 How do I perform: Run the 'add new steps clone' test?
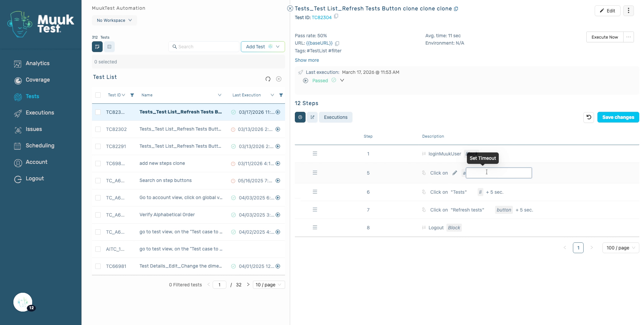click(278, 164)
